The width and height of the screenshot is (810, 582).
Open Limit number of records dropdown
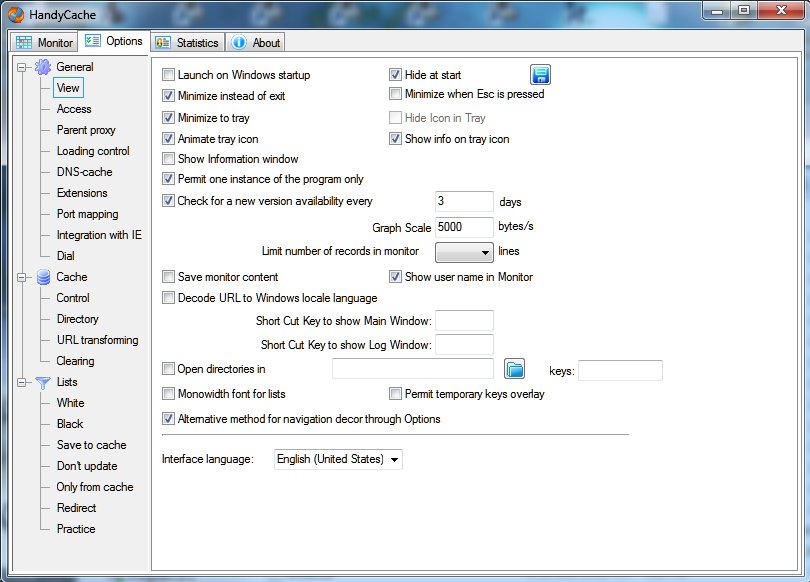[464, 253]
